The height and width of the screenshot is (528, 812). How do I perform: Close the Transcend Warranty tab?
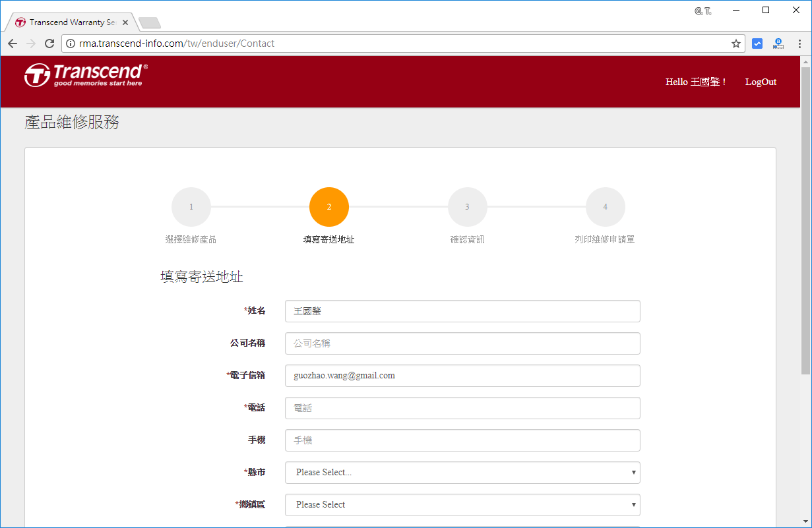tap(125, 22)
